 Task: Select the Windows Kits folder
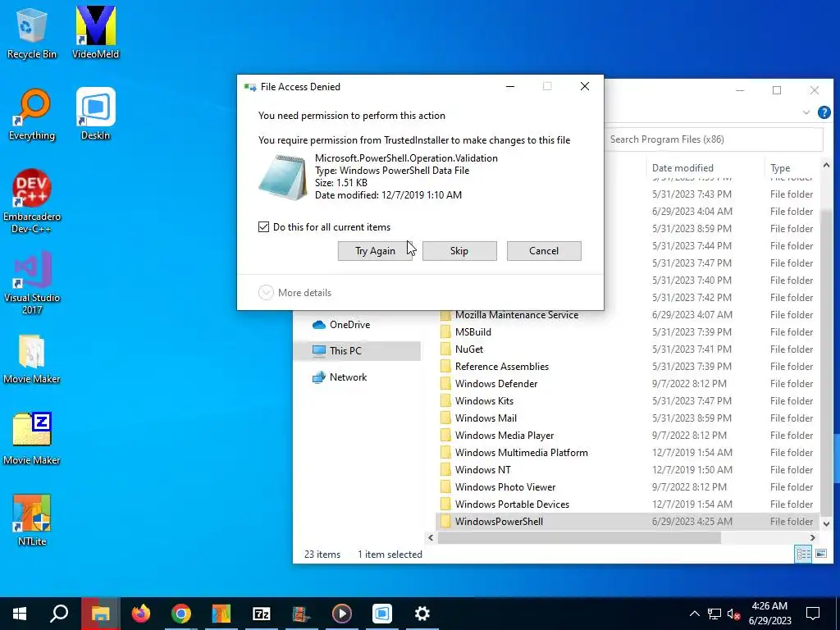(627, 400)
